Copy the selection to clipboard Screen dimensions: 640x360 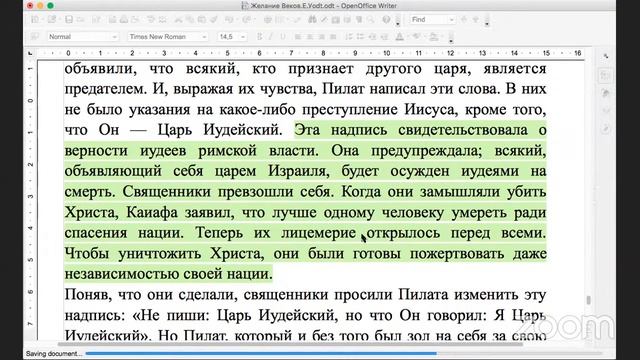[x=190, y=20]
